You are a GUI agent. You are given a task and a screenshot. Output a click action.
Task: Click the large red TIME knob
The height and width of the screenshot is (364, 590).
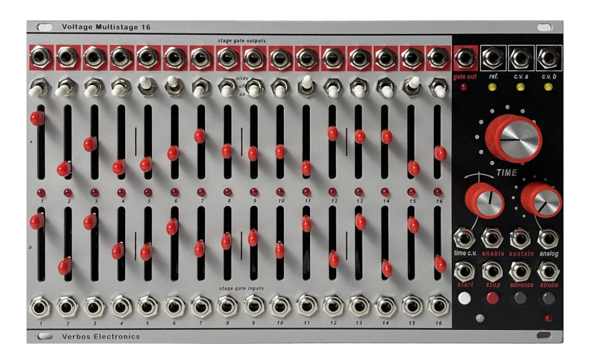[x=514, y=139]
